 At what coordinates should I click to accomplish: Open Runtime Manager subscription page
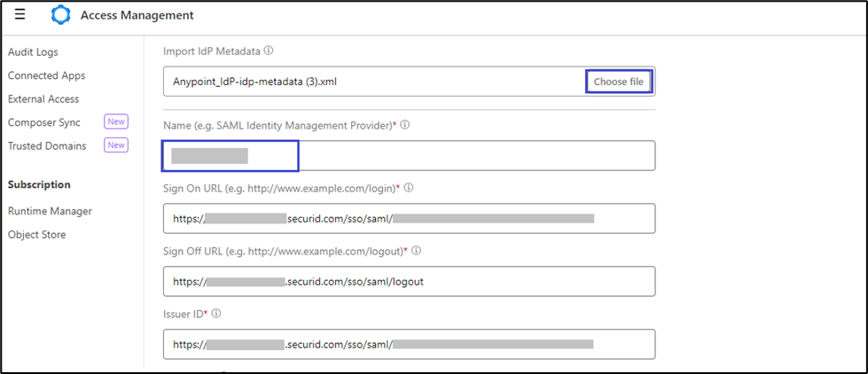click(x=50, y=211)
